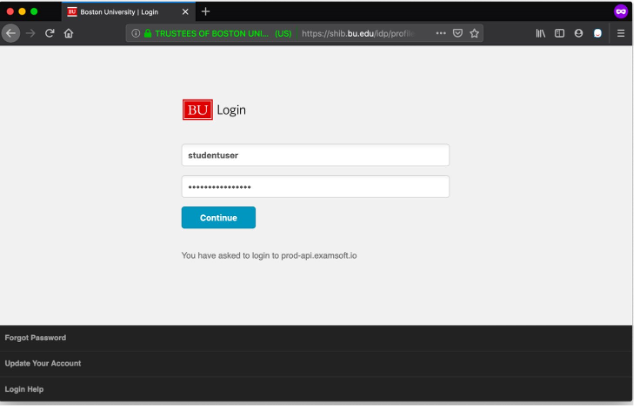Click the forward navigation arrow
The image size is (634, 406).
(x=30, y=33)
